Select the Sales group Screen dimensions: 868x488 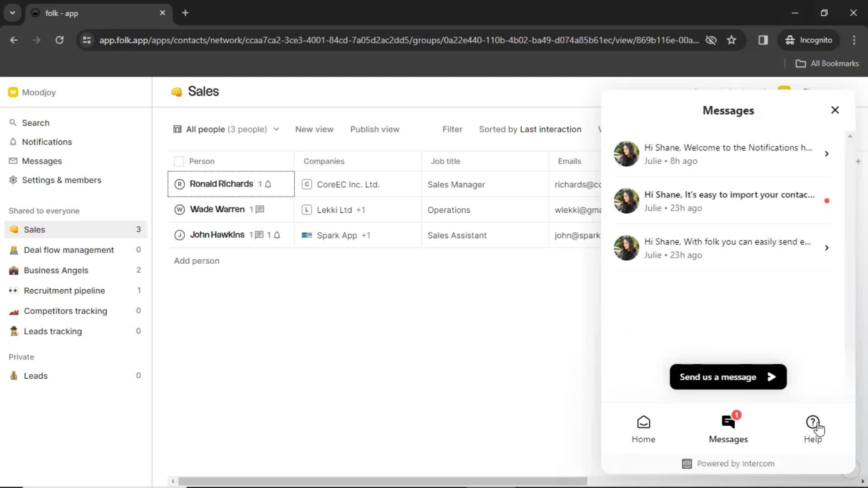[75, 230]
